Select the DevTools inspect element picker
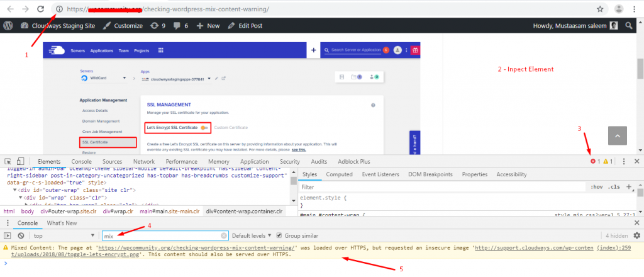The width and height of the screenshot is (644, 277). (8, 162)
